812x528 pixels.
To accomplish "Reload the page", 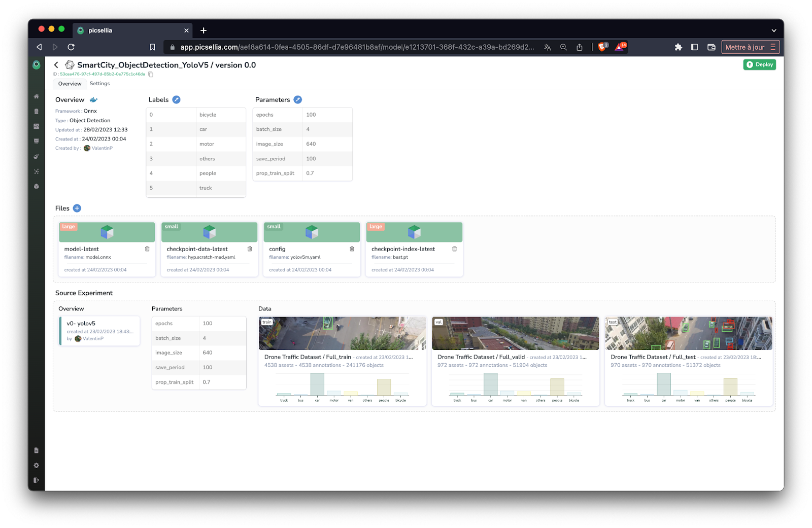I will (71, 47).
